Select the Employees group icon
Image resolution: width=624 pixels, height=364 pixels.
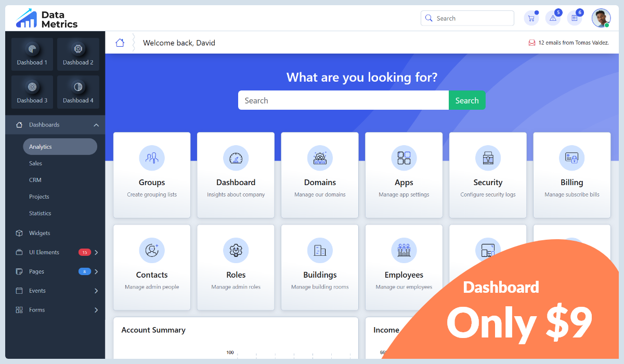404,250
